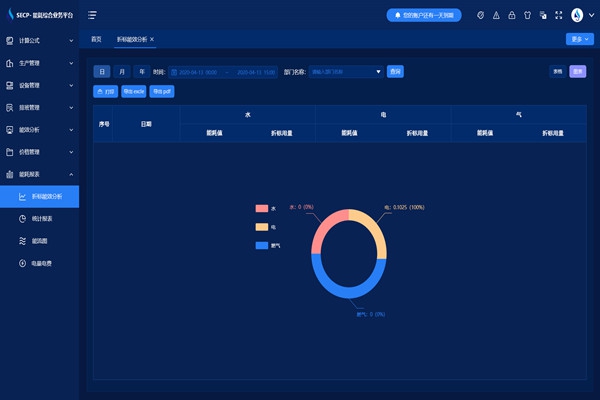The image size is (600, 400).
Task: Select the 月 period toggle
Action: point(122,72)
